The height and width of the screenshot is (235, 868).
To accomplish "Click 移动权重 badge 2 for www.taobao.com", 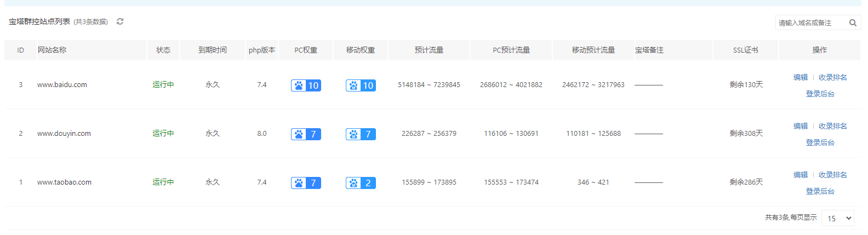I will [x=361, y=183].
